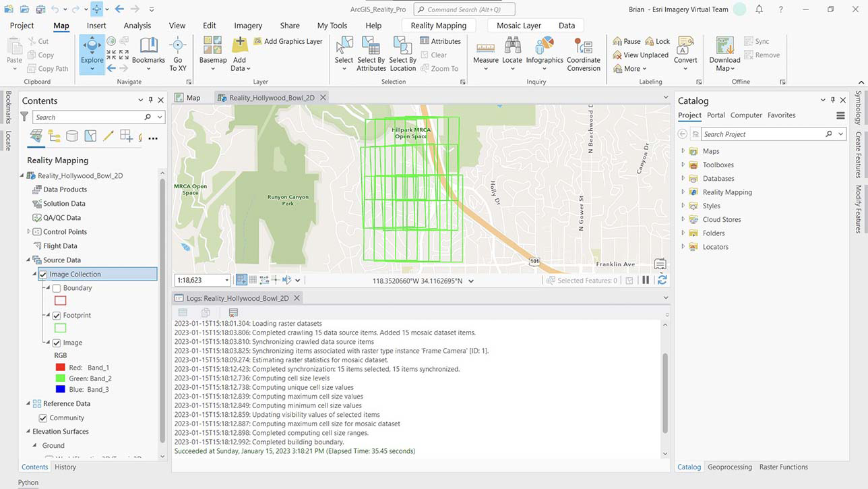Open the Basemap gallery
This screenshot has height=489, width=868.
213,54
